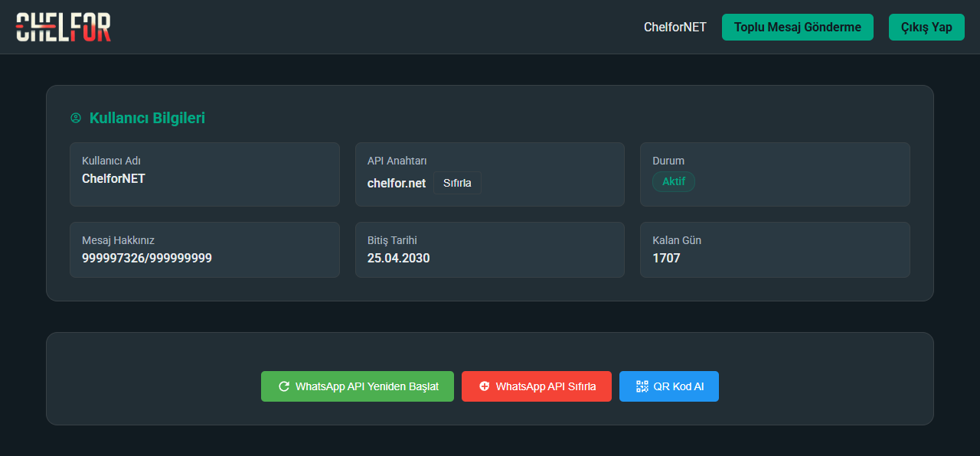Click the expiry date 25.04.2030
The height and width of the screenshot is (456, 980).
[x=398, y=258]
